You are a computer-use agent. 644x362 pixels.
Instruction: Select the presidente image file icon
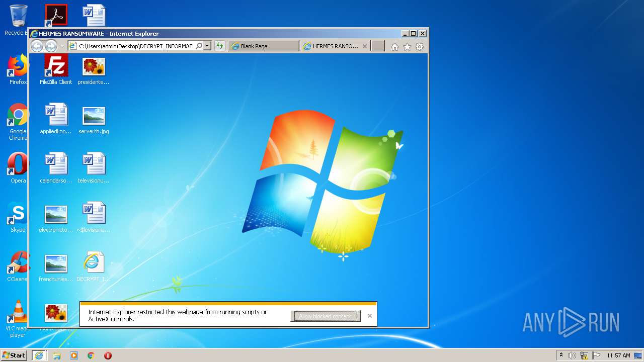(94, 69)
